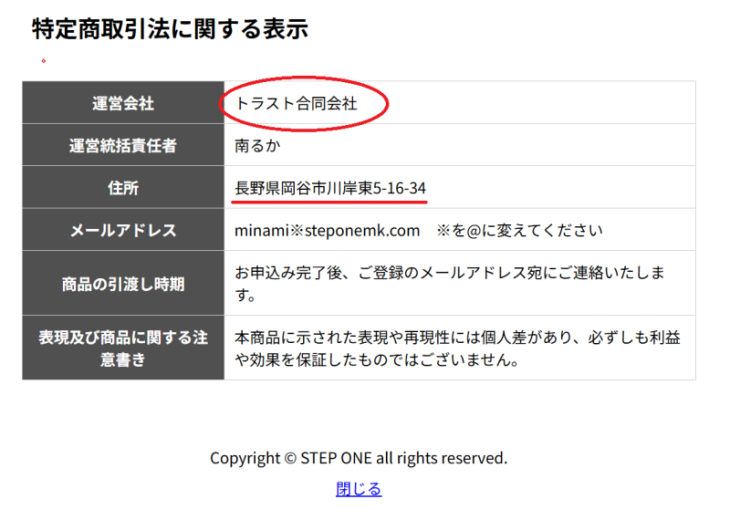Select the address 長野県岡谷市川岸東5-16-34
The width and height of the screenshot is (730, 520).
[330, 188]
